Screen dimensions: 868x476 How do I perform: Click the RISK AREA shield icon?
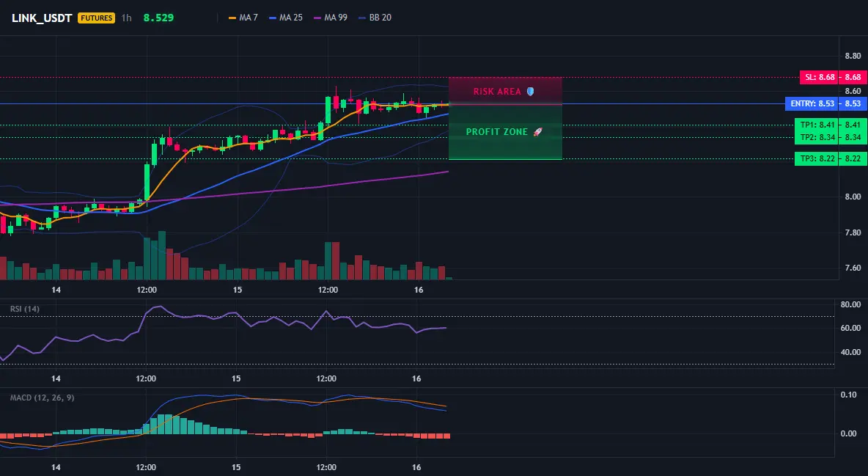pyautogui.click(x=530, y=92)
